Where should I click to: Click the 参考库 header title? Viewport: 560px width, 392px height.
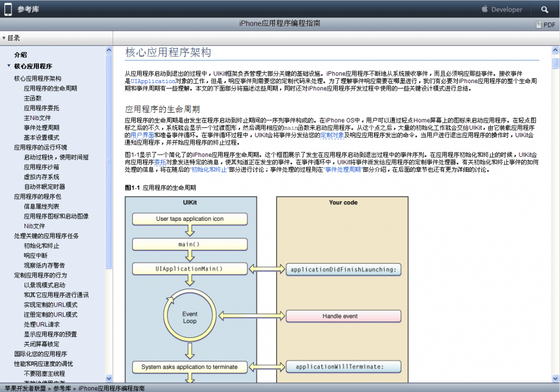[28, 9]
